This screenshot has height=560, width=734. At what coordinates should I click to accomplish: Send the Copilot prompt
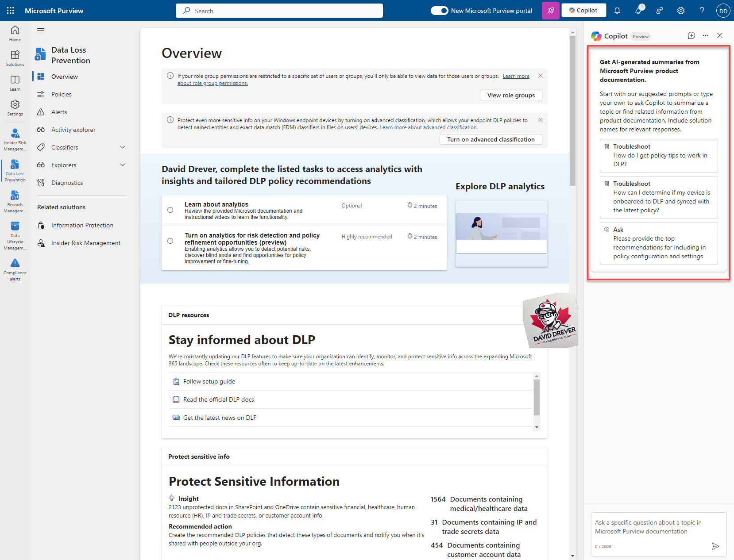click(x=715, y=546)
